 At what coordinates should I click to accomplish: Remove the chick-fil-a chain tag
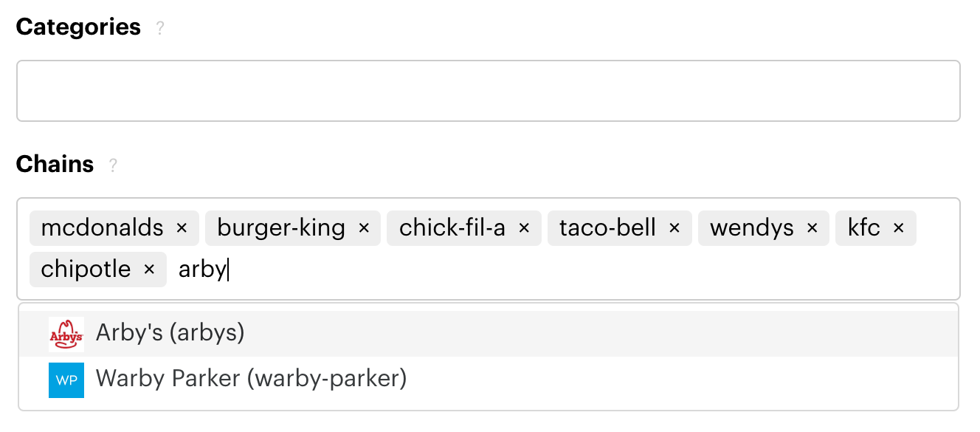524,228
